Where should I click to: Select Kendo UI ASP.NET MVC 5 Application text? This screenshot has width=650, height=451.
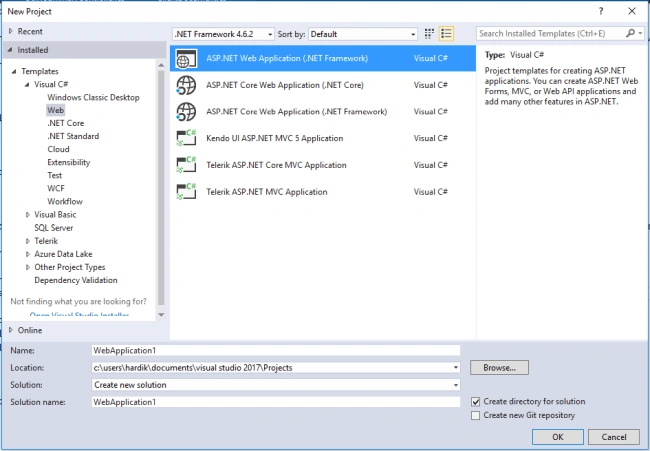pos(274,138)
